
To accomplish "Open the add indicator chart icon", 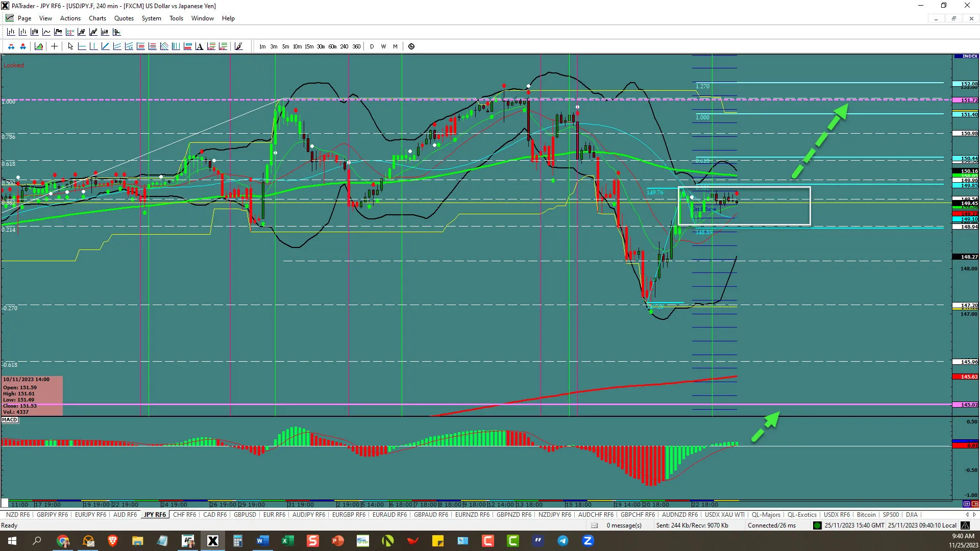I will tap(39, 46).
